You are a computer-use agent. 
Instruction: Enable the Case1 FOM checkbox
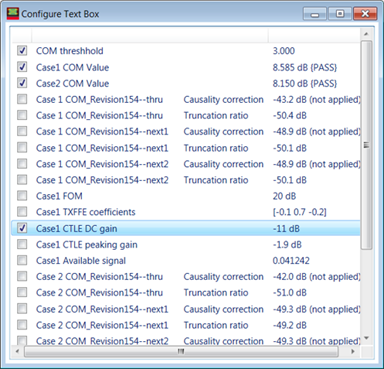tap(22, 196)
